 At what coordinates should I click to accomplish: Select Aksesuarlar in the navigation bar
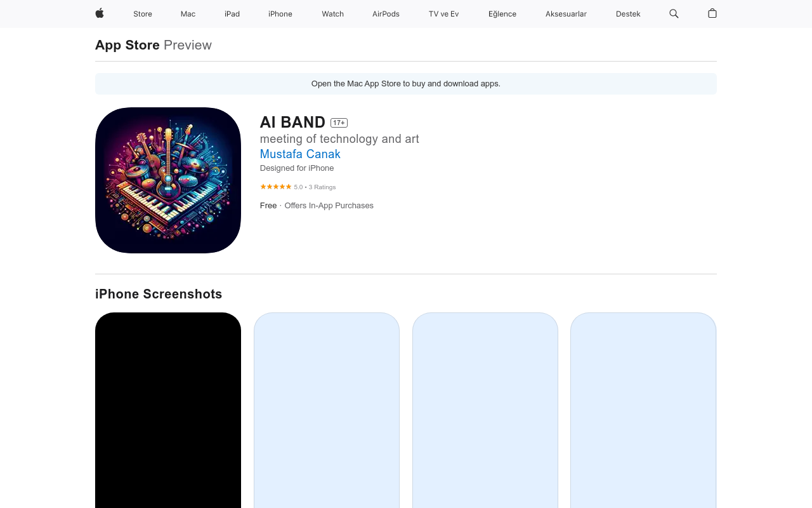coord(566,14)
